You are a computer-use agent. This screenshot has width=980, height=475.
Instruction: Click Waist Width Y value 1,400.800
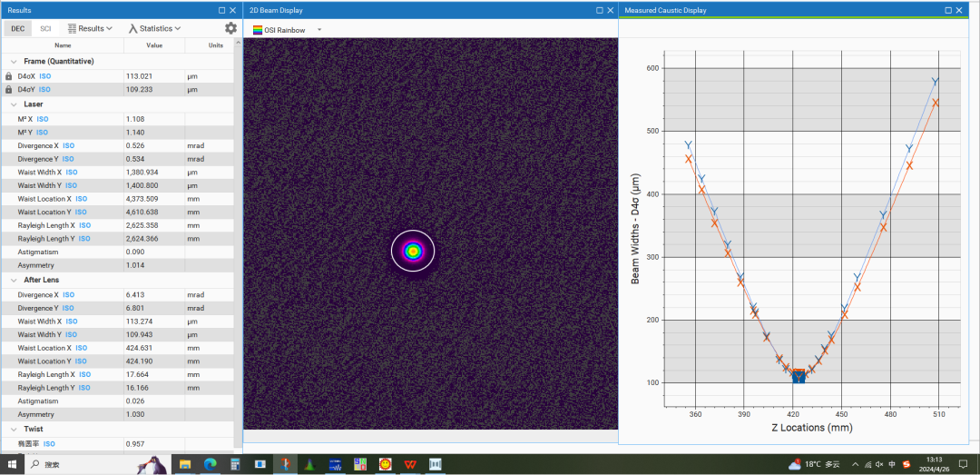point(142,185)
